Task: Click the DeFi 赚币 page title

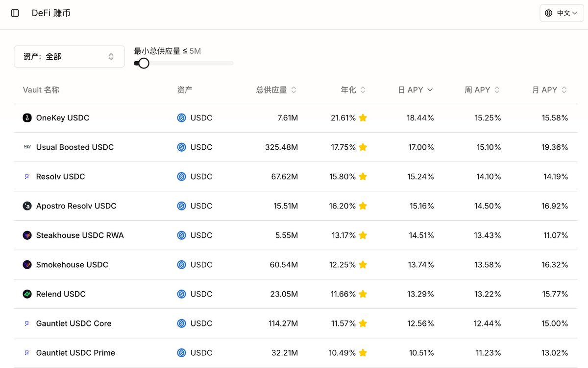Action: [51, 13]
